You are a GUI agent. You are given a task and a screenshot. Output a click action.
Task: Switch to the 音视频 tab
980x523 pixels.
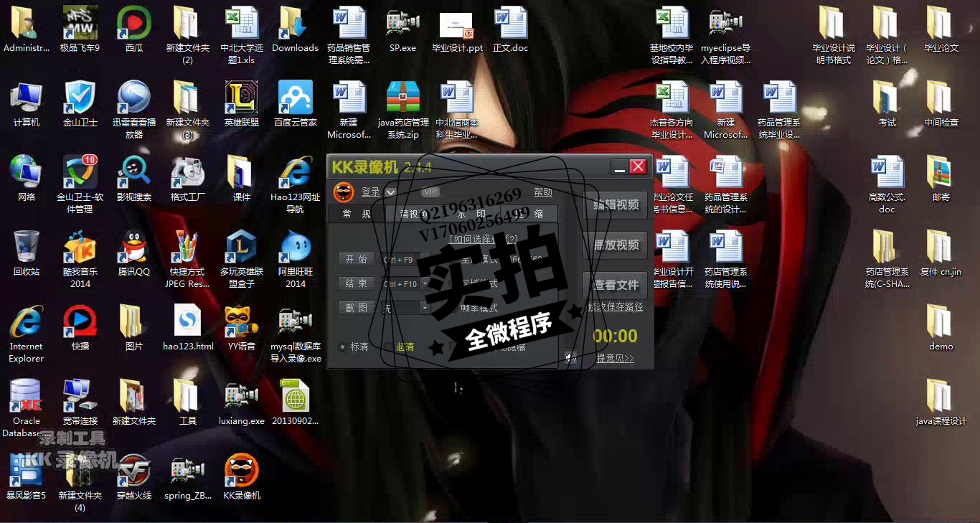[414, 214]
